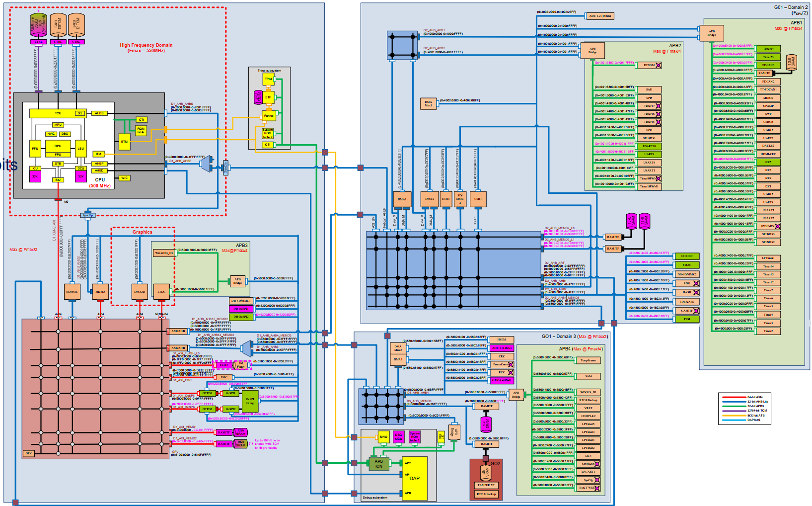
Task: Click the HDMI-CEC block on APB1
Action: click(768, 154)
